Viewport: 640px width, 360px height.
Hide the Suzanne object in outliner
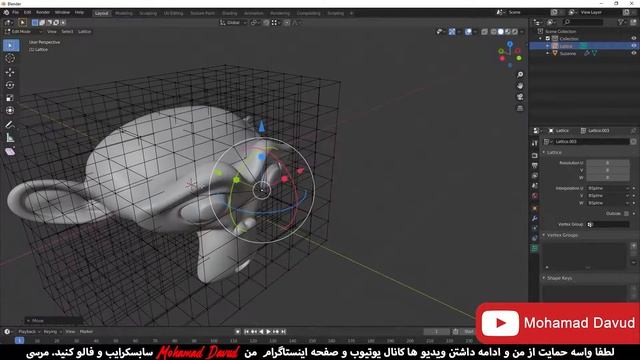(634, 53)
